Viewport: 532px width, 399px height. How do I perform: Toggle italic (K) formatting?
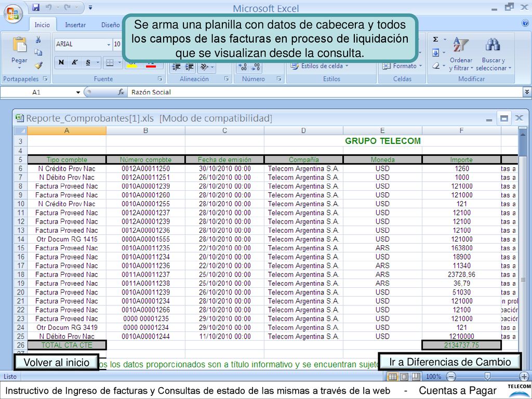(x=74, y=62)
